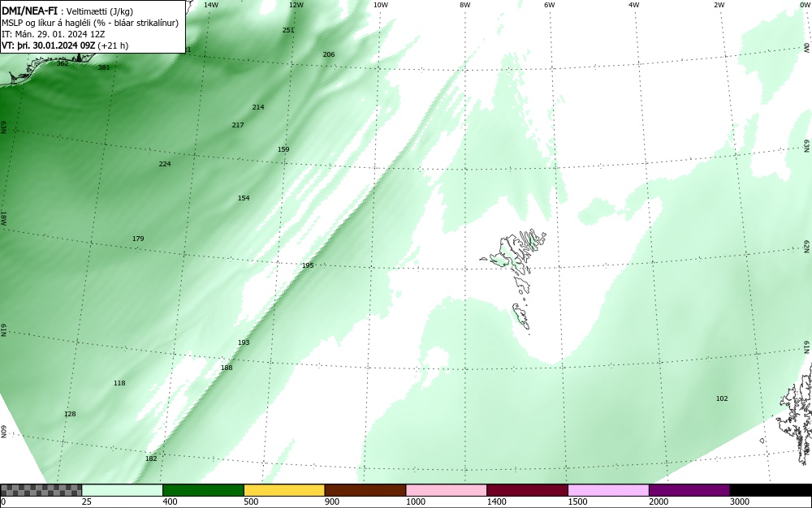812x508 pixels.
Task: Click the legend scale number '900'
Action: tap(332, 502)
